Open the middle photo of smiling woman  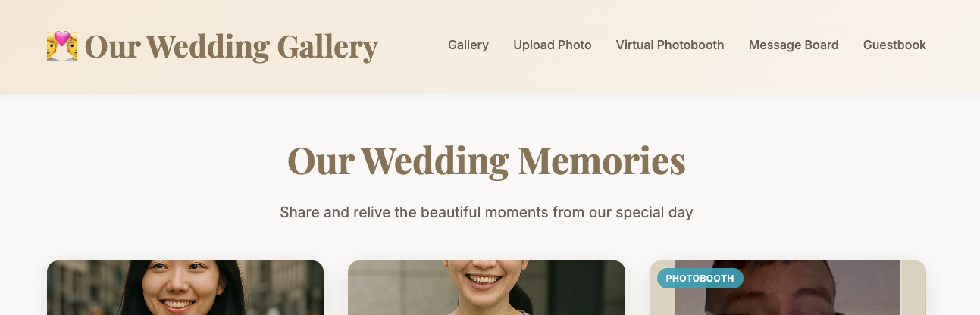tap(487, 288)
